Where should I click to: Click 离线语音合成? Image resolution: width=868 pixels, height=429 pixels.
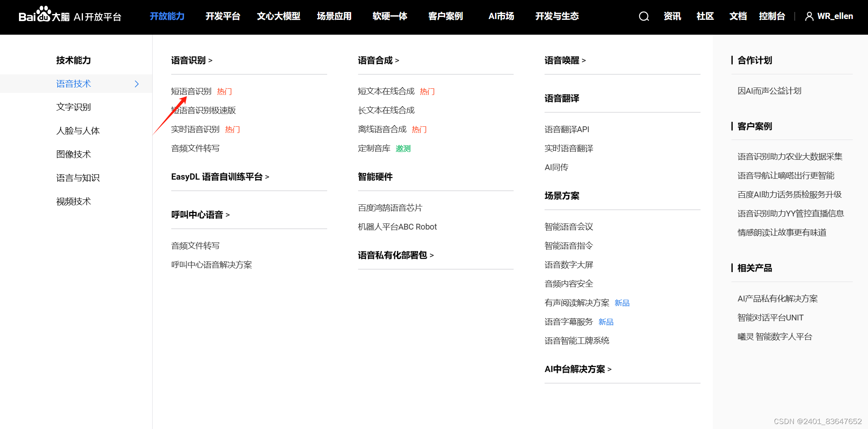(x=382, y=129)
